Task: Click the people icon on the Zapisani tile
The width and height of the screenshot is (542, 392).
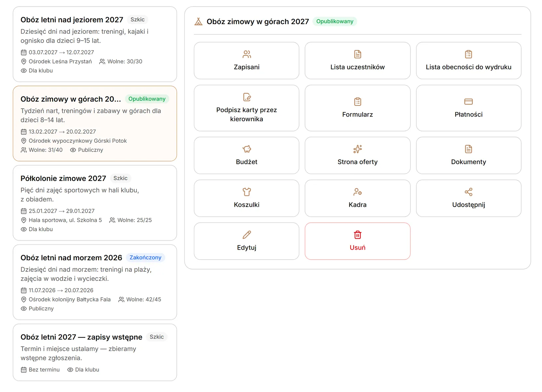Action: click(247, 54)
